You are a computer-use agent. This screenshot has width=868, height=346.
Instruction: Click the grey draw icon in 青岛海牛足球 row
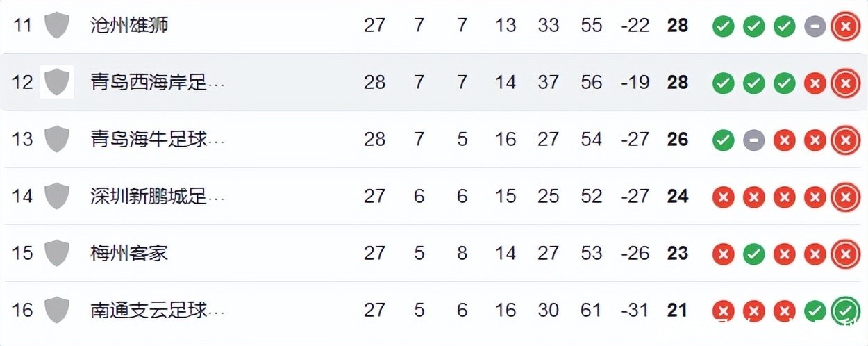pyautogui.click(x=753, y=140)
